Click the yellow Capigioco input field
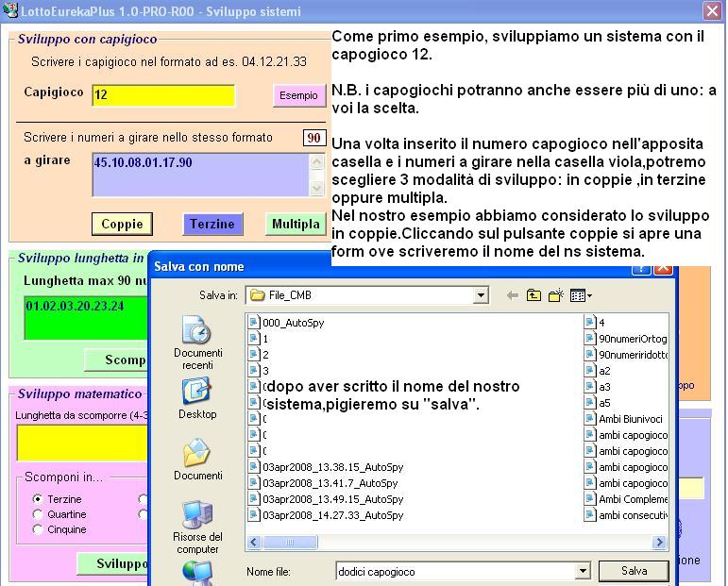The image size is (728, 586). click(163, 95)
